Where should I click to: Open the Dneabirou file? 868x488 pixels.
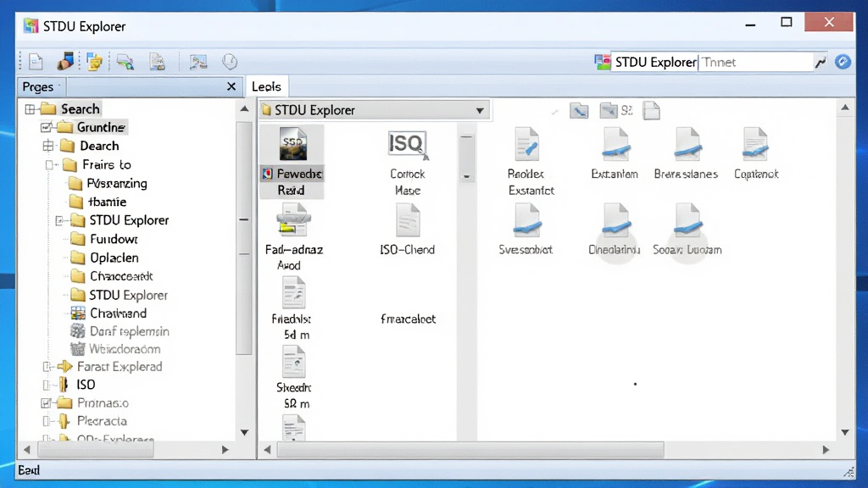click(x=615, y=230)
